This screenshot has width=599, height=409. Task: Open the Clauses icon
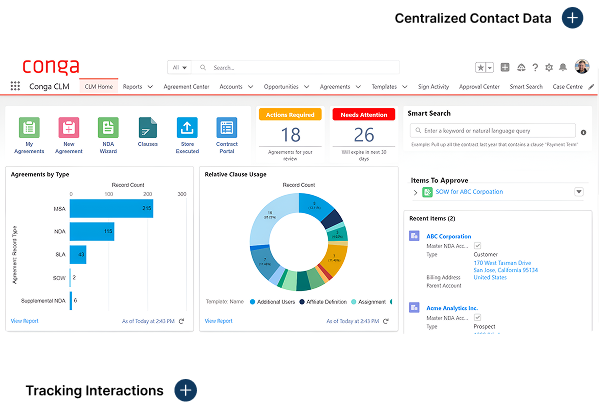pyautogui.click(x=148, y=128)
